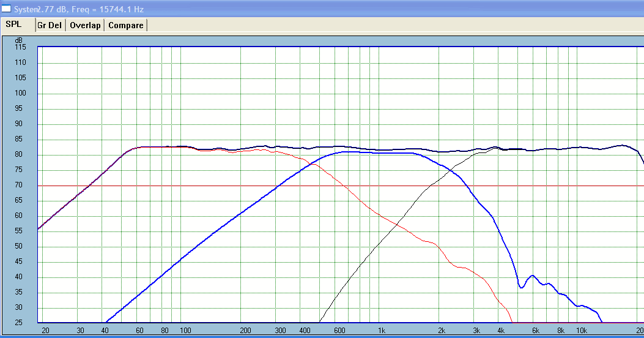Viewport: 644px width, 338px height.
Task: Click the 100 Hz frequency axis label
Action: click(186, 331)
